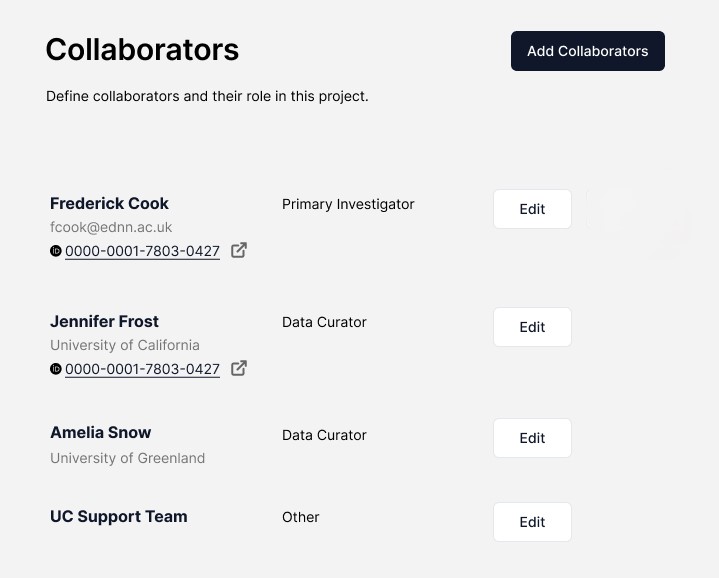Click the Collaborators page heading

click(142, 50)
